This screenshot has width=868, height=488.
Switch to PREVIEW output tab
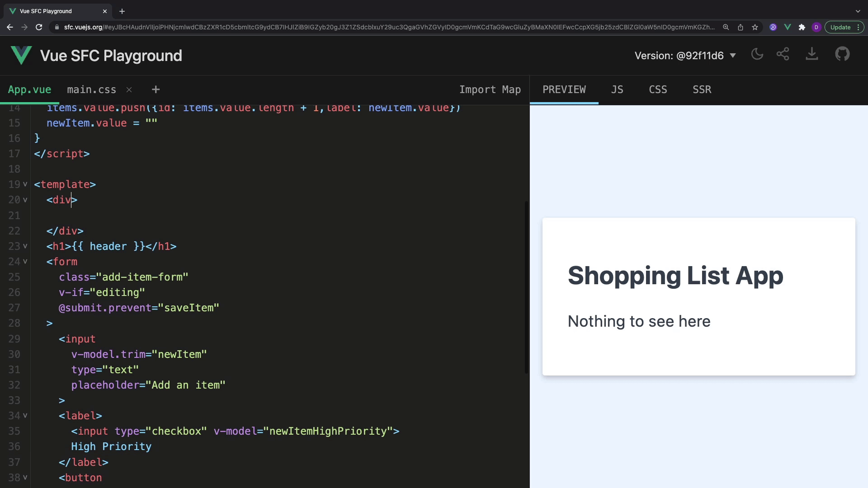point(564,89)
